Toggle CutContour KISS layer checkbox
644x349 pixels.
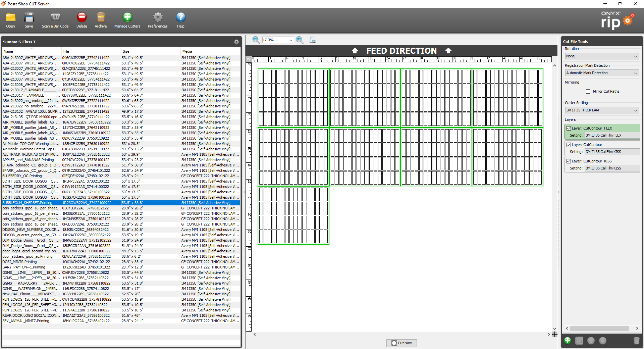tap(569, 161)
